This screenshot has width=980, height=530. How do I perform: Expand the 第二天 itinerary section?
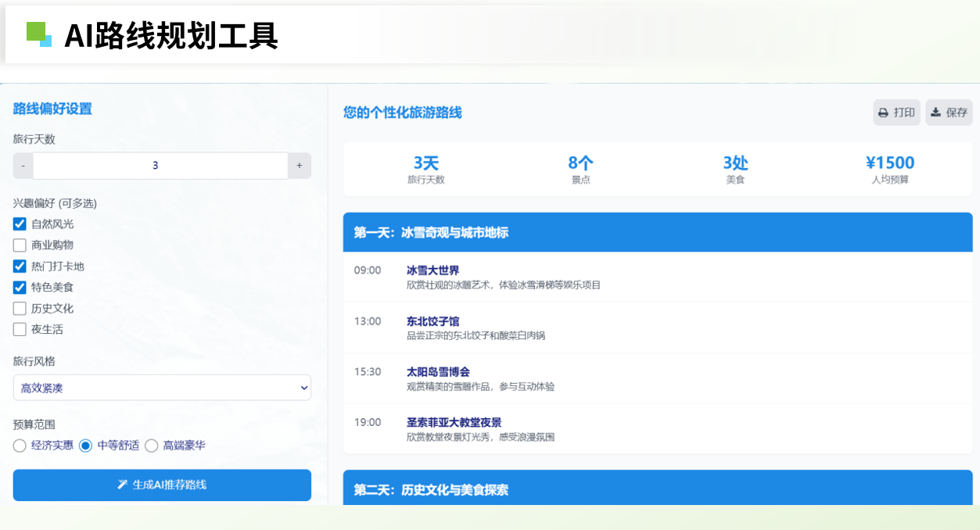click(657, 491)
